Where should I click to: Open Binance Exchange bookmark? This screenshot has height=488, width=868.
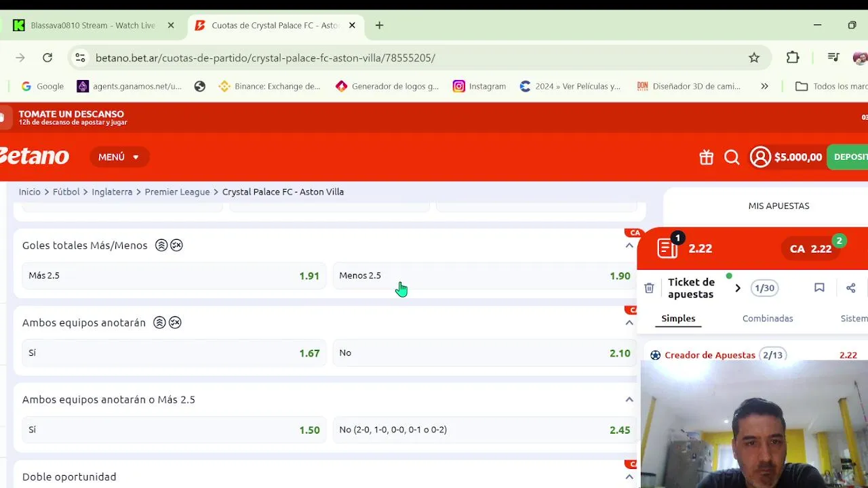coord(270,86)
